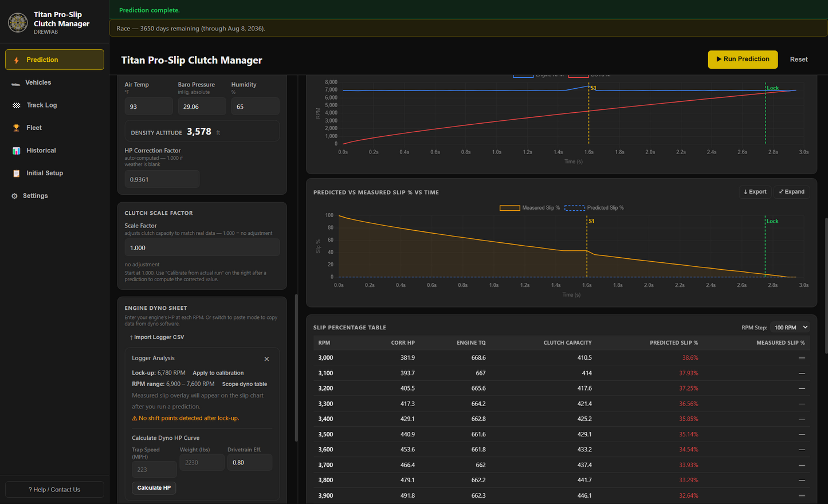Toggle the Predicted Slip % legend series
This screenshot has width=828, height=504.
(x=594, y=208)
